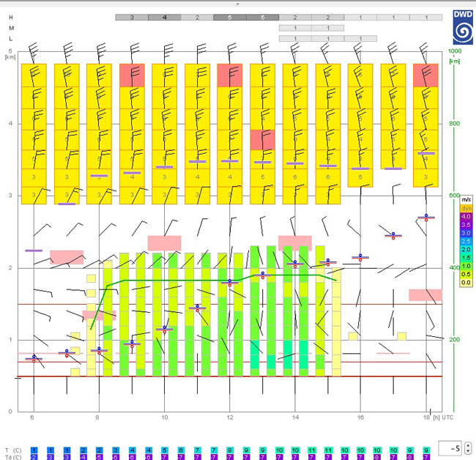Click the DWD logo
476x460 pixels.
point(462,28)
